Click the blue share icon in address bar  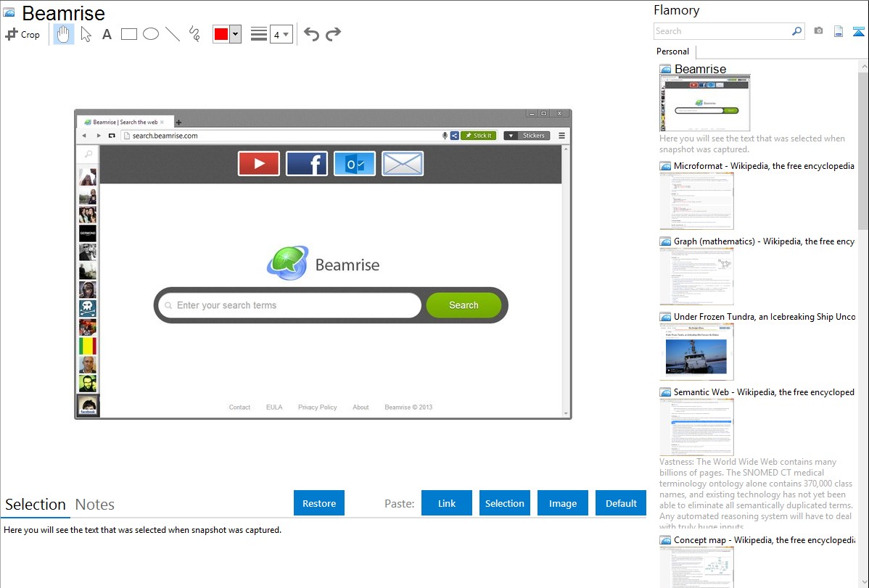coord(455,136)
